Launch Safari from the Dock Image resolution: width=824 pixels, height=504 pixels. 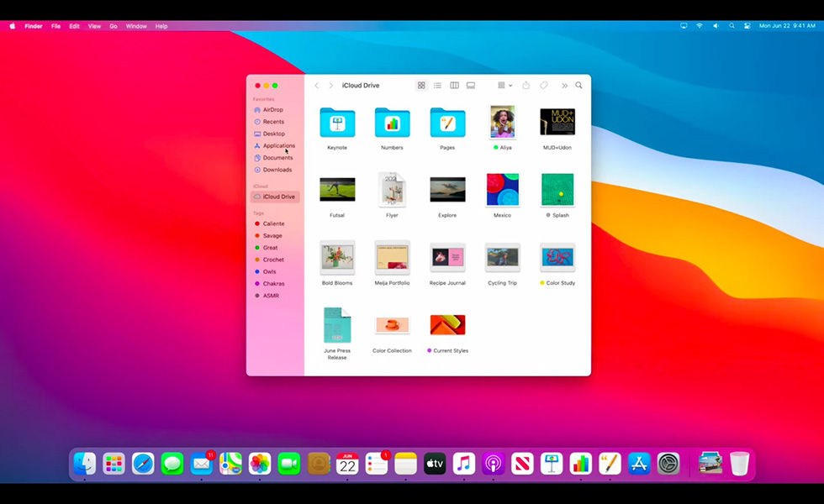143,463
